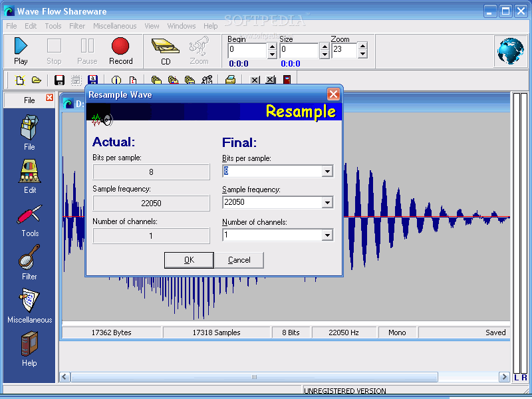Start recording with the Record button

(x=121, y=51)
